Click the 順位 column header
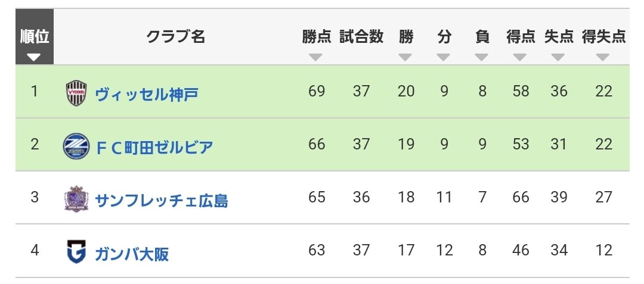644x284 pixels. (35, 36)
